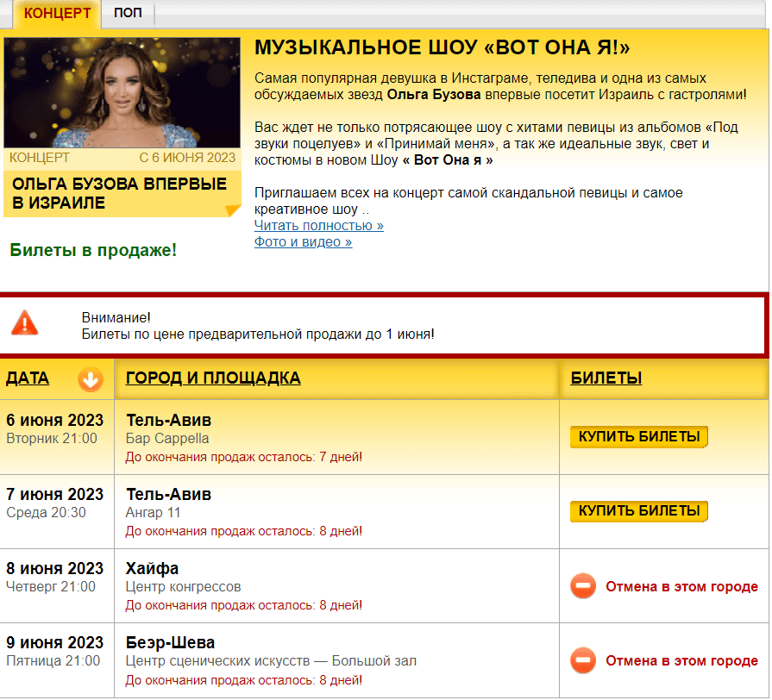Switch to the ПОП tab

(x=128, y=13)
